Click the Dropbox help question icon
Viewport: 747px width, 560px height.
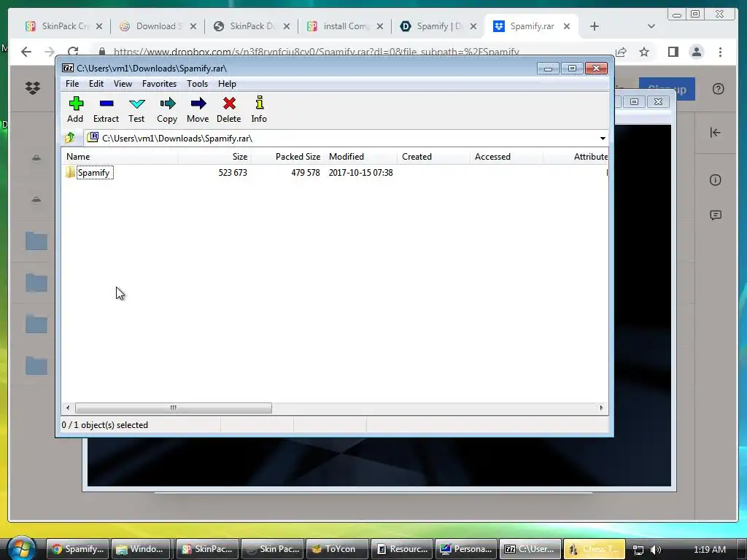click(719, 88)
